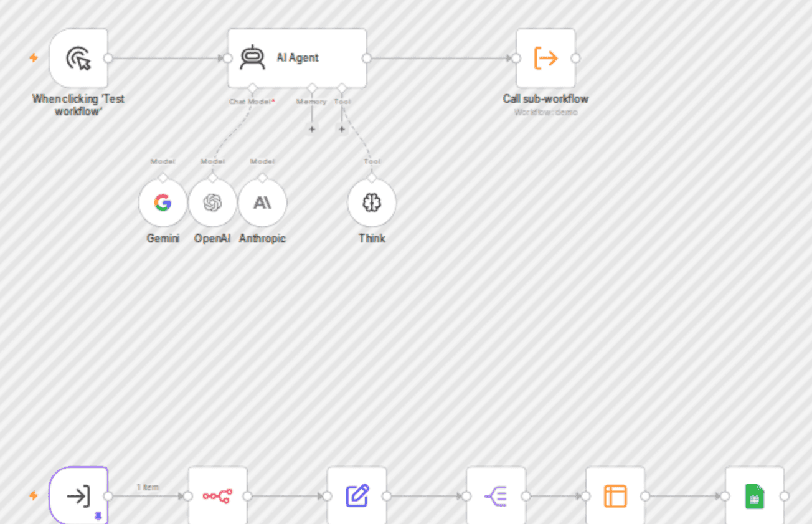Click the AI Agent output port
The image size is (812, 524).
(367, 58)
